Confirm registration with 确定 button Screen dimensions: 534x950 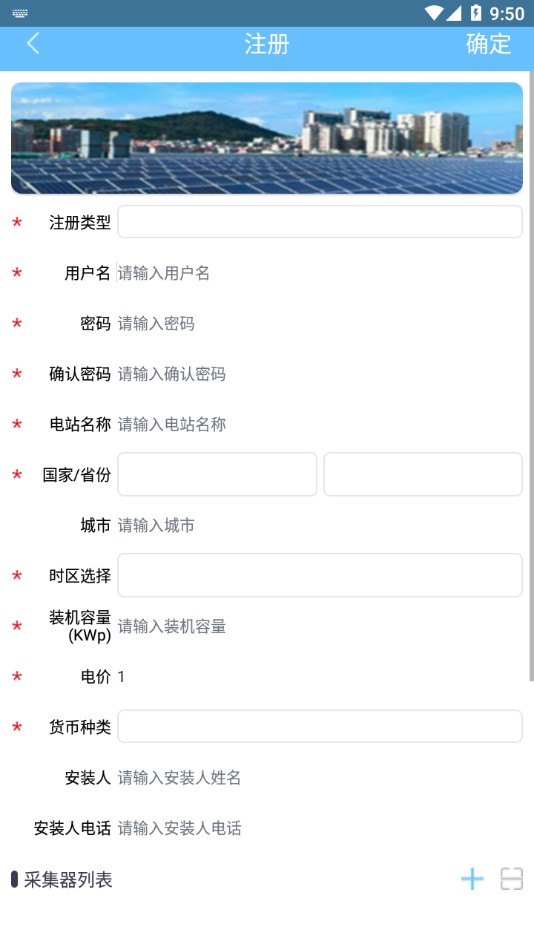489,44
